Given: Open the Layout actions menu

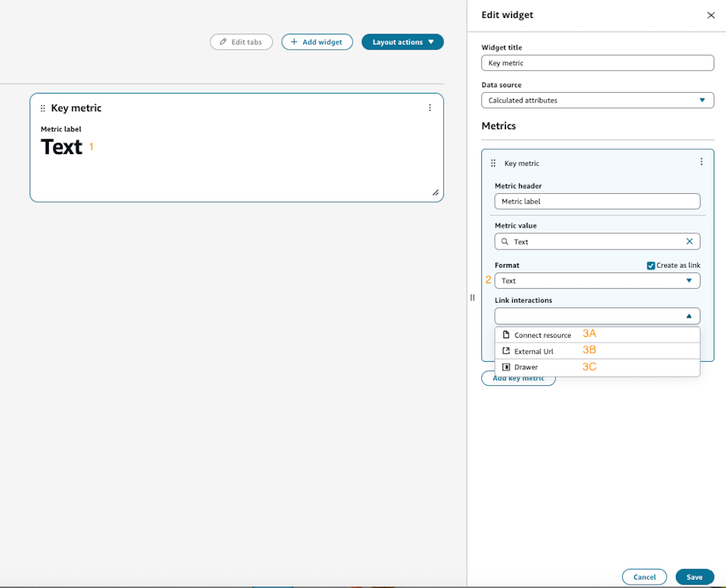Looking at the screenshot, I should coord(402,42).
